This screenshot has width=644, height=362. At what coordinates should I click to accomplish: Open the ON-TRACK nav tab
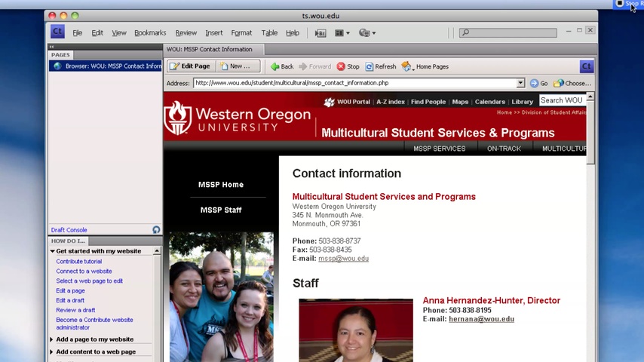[504, 149]
